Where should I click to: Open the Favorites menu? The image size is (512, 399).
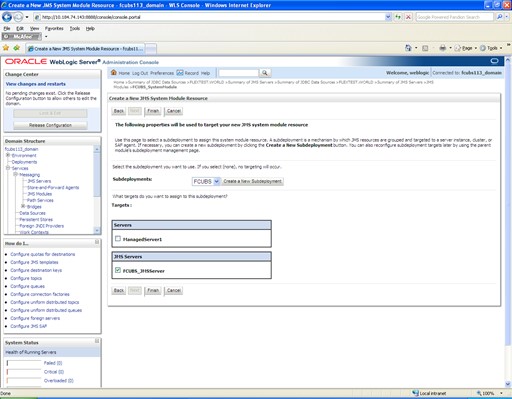[54, 29]
